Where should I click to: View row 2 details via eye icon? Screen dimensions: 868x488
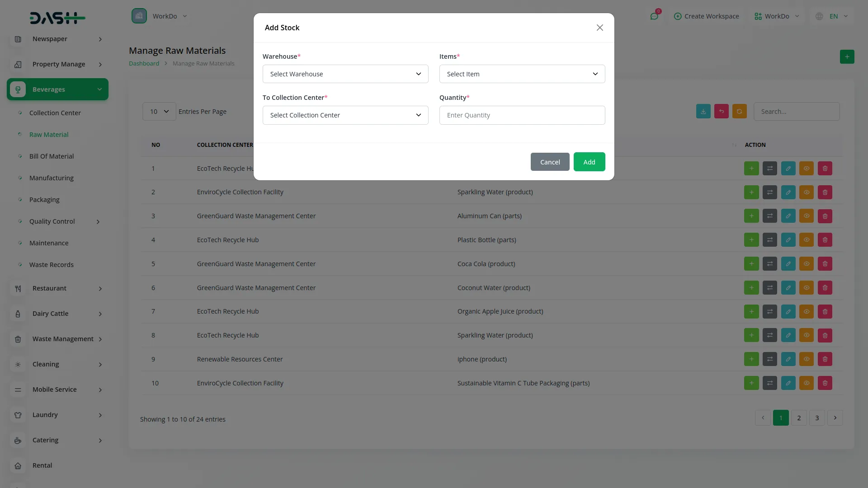806,192
